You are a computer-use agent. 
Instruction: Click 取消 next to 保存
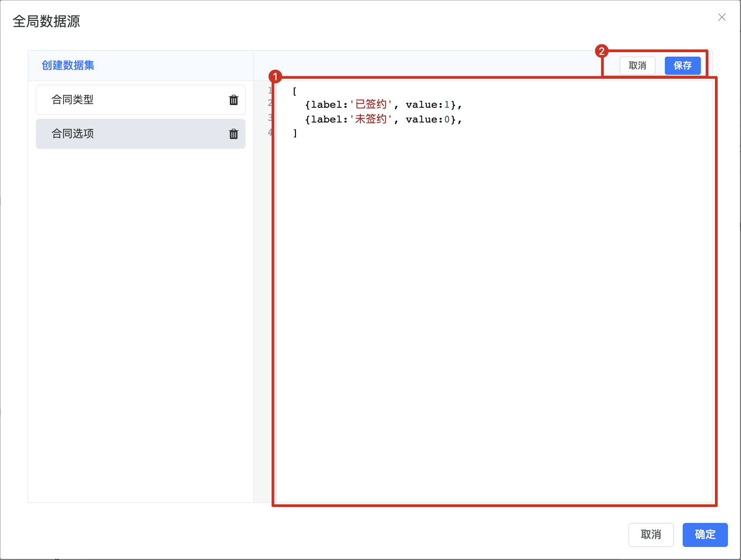(x=637, y=66)
